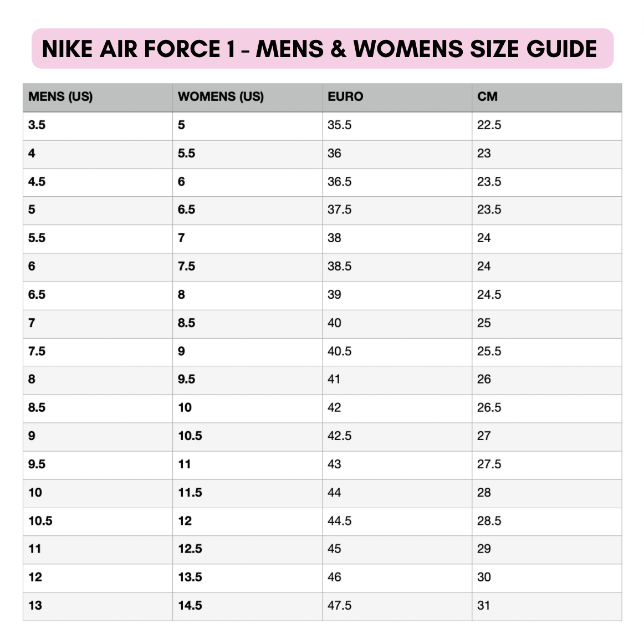Click the 26.5 CM cell

coord(489,408)
